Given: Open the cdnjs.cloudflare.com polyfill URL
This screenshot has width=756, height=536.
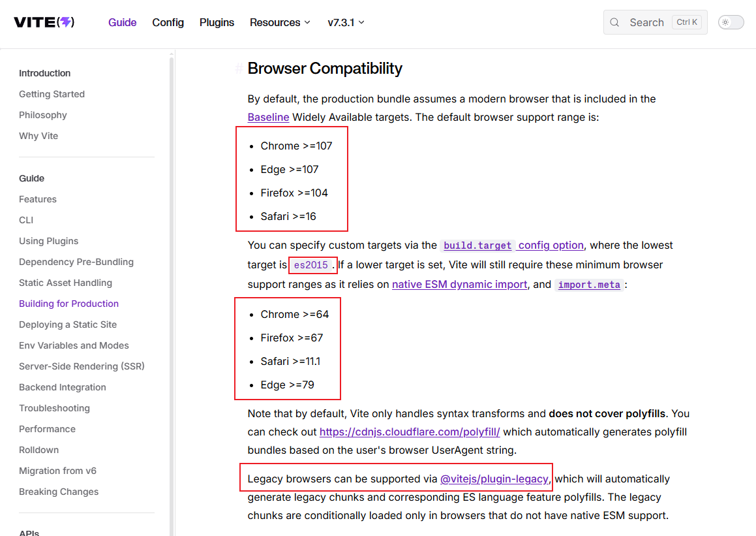Looking at the screenshot, I should click(409, 432).
